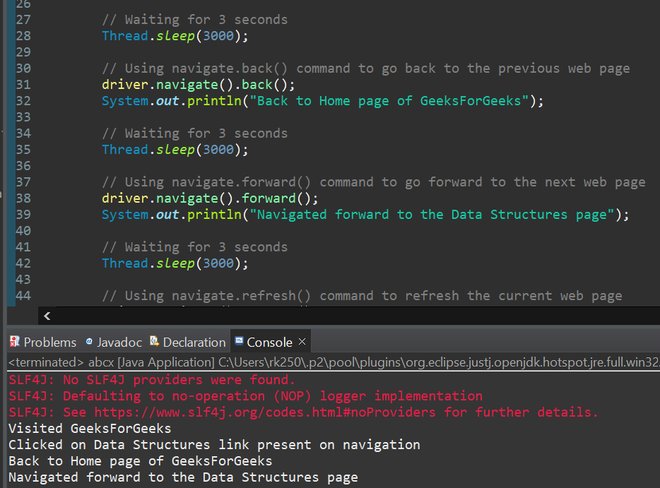Open the slf4j.org noProviders link
Screen dimensions: 660x488
coord(265,412)
